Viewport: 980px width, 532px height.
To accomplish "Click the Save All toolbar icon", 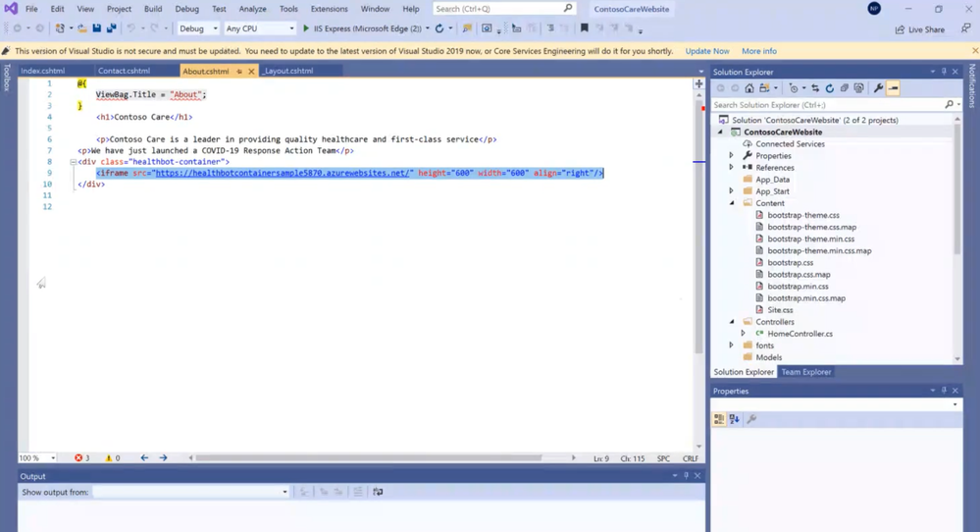I will click(111, 28).
